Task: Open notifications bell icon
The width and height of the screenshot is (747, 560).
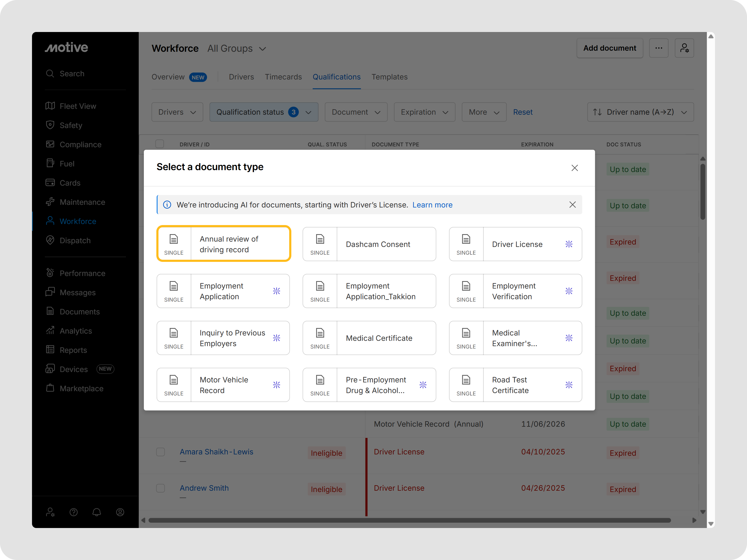Action: click(x=97, y=512)
